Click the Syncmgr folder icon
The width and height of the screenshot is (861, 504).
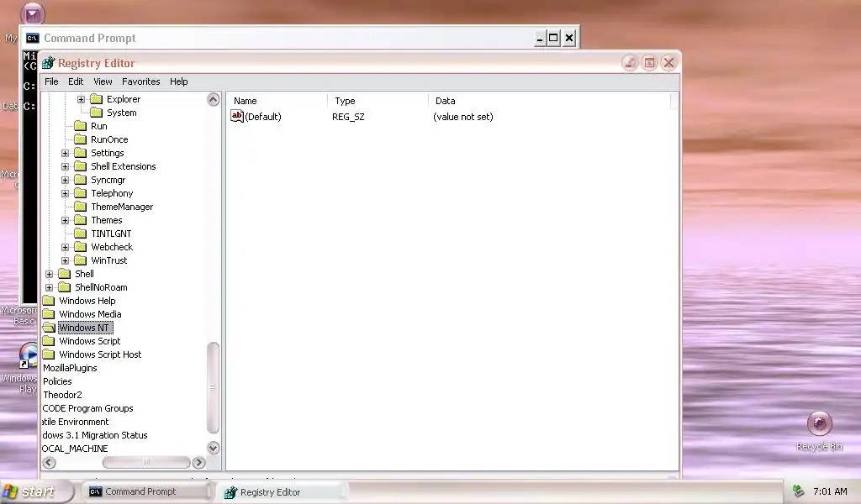(81, 180)
